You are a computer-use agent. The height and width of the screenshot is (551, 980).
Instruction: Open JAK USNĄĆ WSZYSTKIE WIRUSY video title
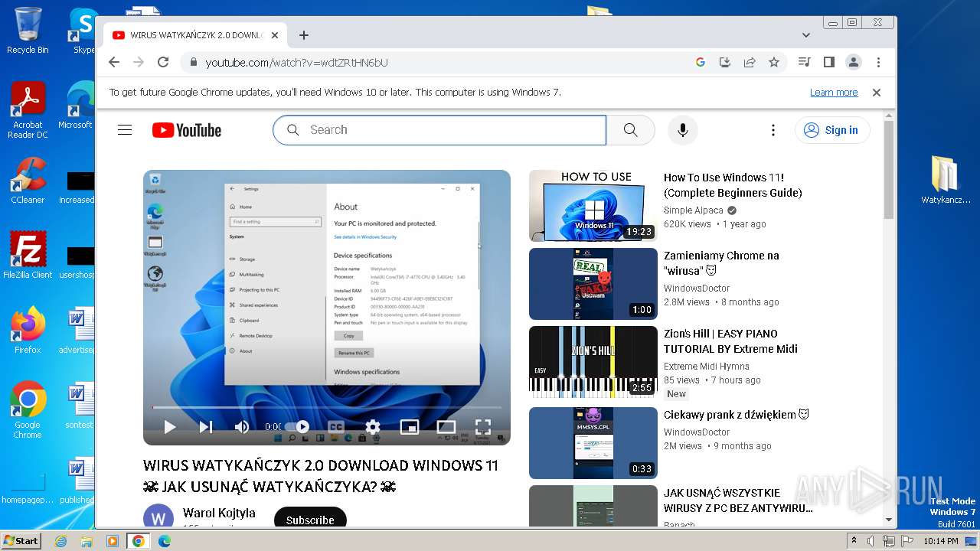pyautogui.click(x=738, y=500)
